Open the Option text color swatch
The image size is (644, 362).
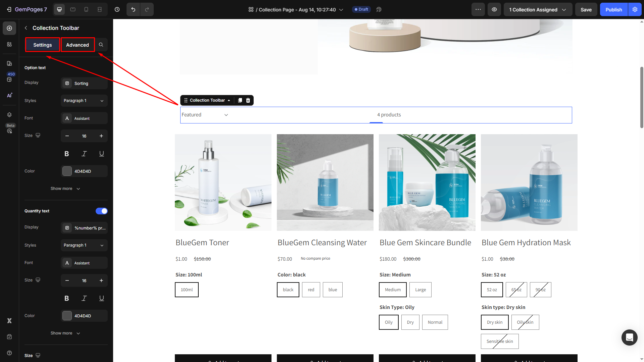(x=67, y=171)
